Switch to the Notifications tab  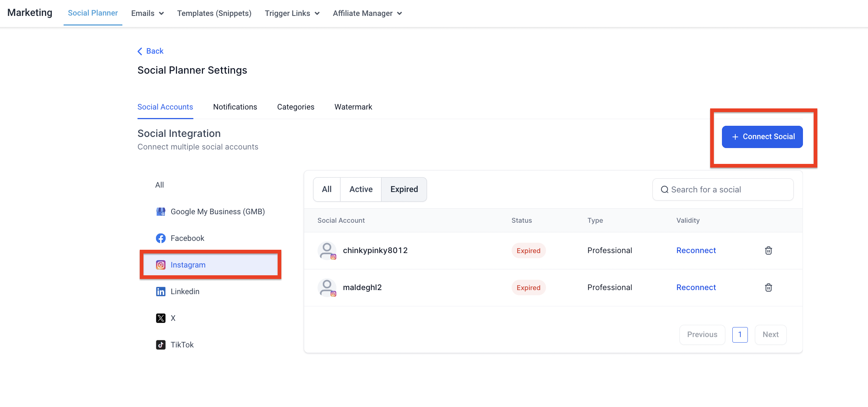click(235, 107)
